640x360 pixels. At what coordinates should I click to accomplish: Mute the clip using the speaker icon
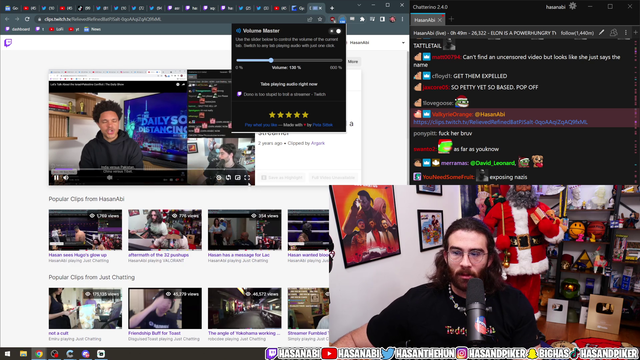[x=66, y=178]
